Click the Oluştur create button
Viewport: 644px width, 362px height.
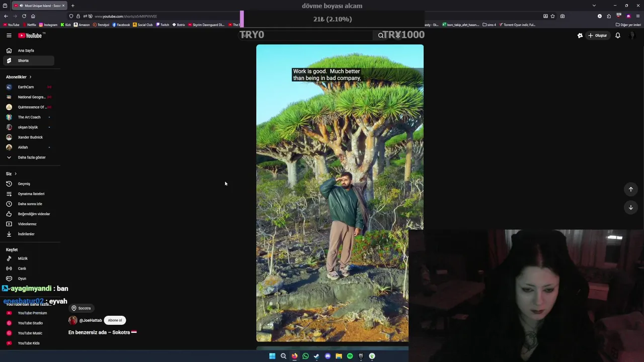point(598,35)
